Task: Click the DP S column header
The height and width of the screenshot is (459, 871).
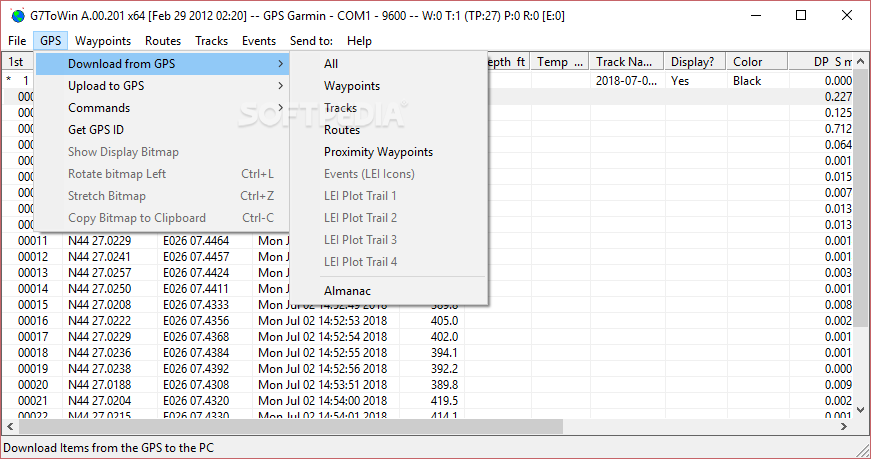Action: click(820, 62)
